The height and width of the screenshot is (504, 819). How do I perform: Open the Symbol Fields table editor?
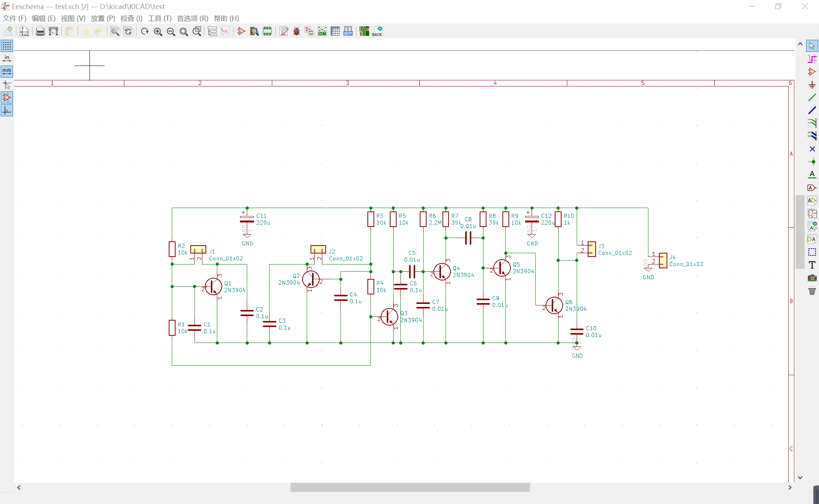click(335, 31)
